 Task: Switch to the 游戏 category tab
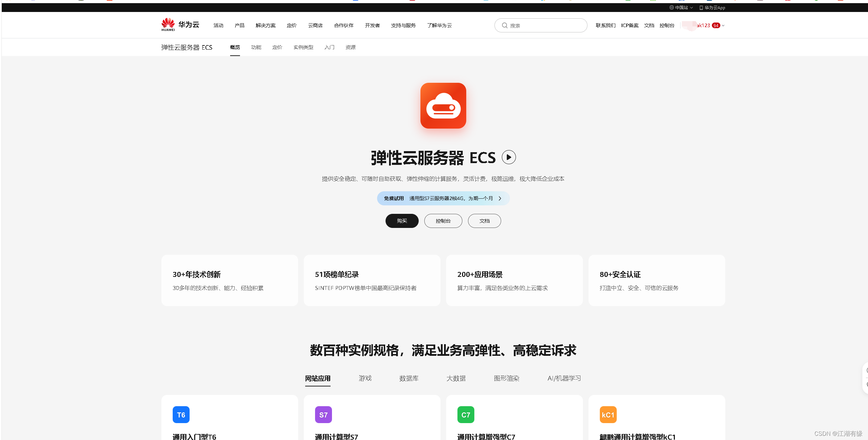point(365,378)
